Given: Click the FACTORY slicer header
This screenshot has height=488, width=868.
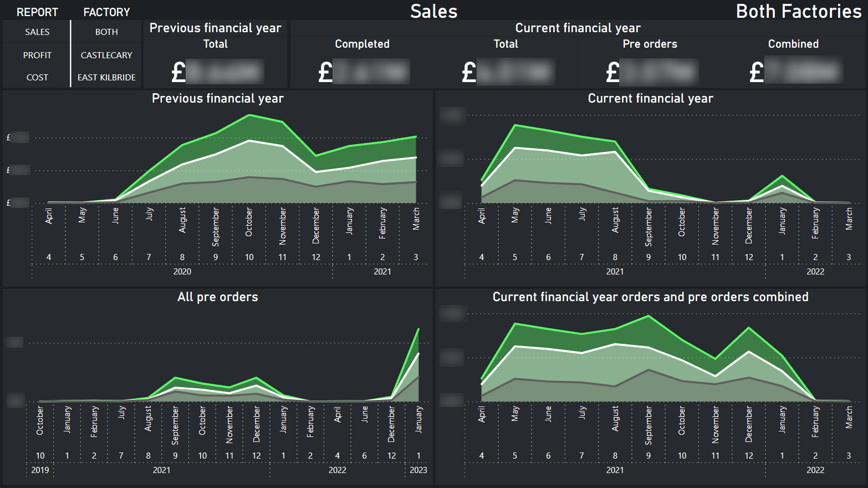Looking at the screenshot, I should tap(106, 12).
